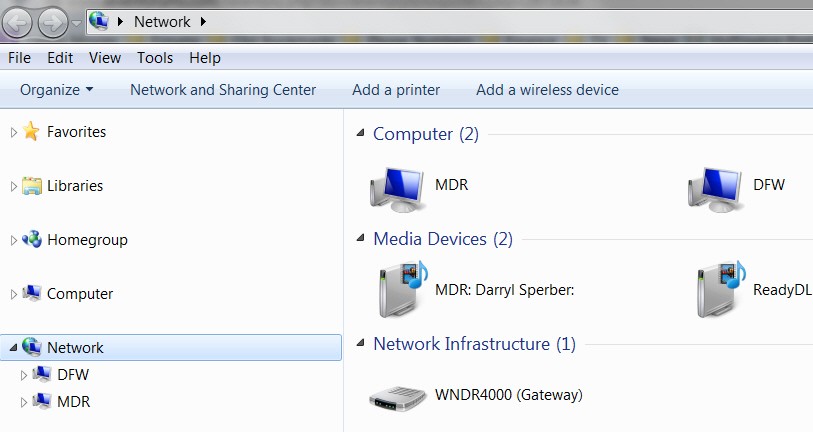
Task: Select MDR under Network in tree
Action: pyautogui.click(x=74, y=401)
